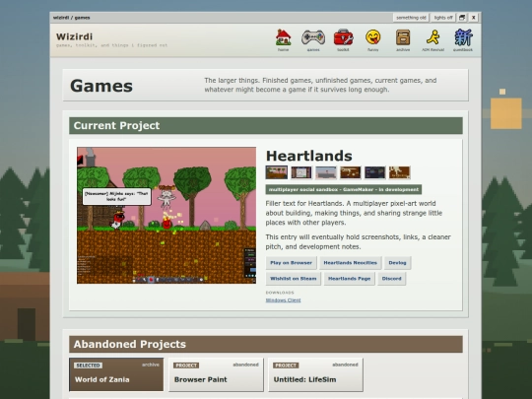Click the restore window icon in title bar

pos(462,18)
